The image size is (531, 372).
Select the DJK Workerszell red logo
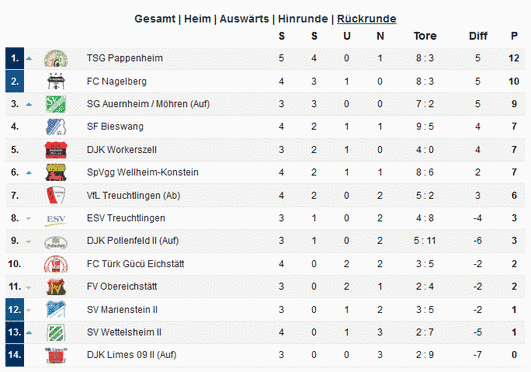[56, 150]
